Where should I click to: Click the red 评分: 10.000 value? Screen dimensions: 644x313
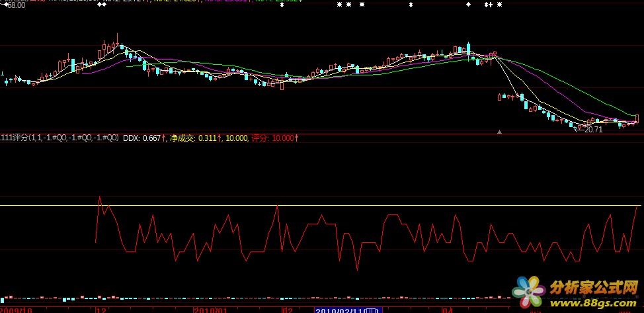pyautogui.click(x=275, y=138)
